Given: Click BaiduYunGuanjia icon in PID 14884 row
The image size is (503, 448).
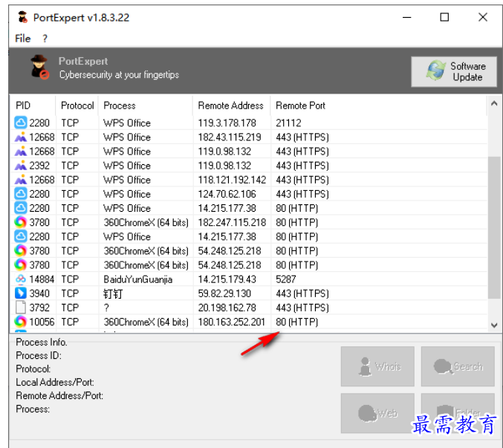Looking at the screenshot, I should click(21, 279).
